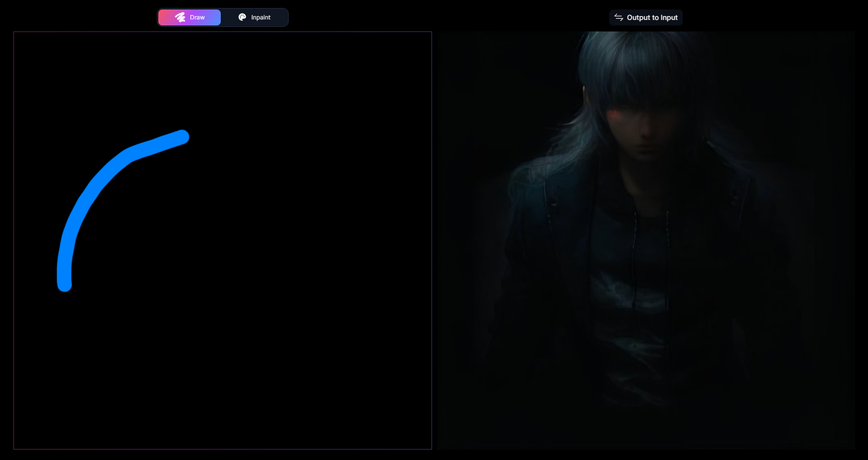Click the generated portrait output image

tap(646, 240)
